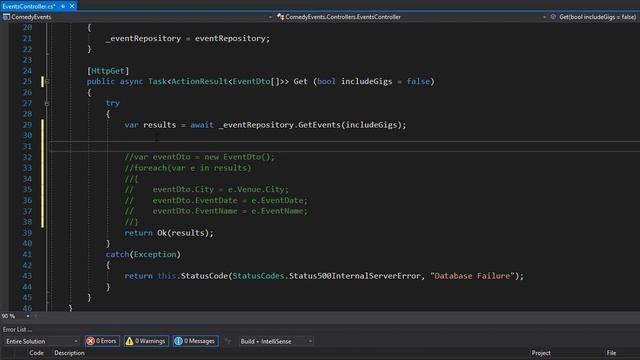Click '_eventRepository = eventRepository;' on line 21
640x360 pixels.
point(188,38)
